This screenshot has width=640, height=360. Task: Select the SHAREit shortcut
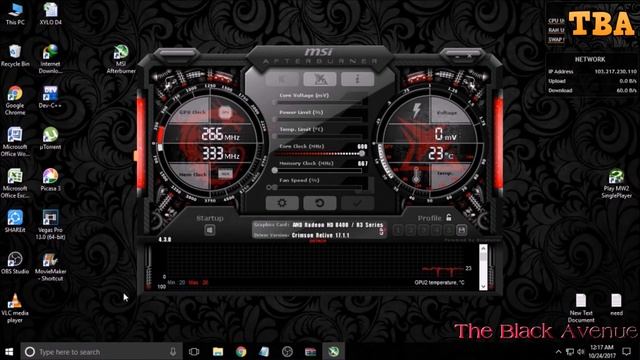click(x=15, y=221)
